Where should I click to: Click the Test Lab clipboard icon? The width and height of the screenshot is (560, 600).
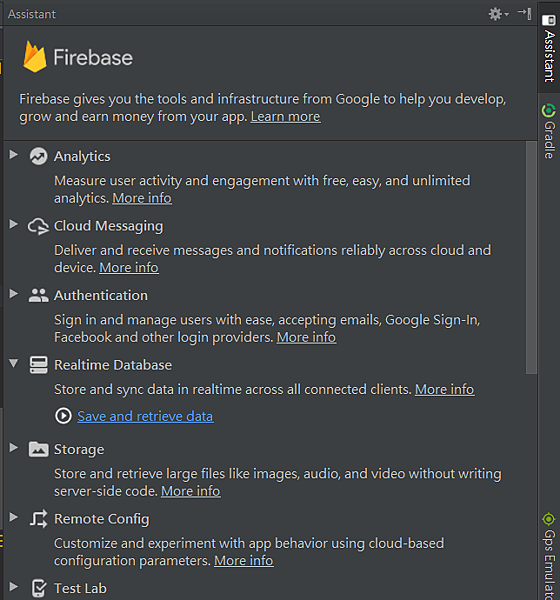pyautogui.click(x=39, y=588)
